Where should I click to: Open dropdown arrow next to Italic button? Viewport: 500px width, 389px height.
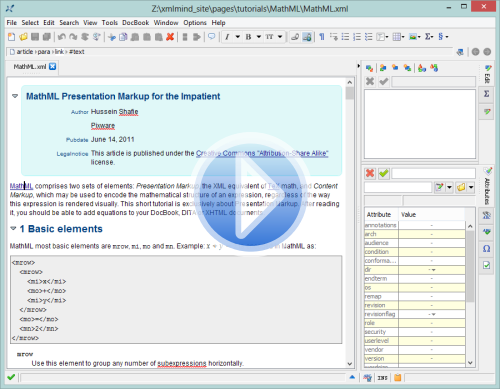click(x=238, y=37)
